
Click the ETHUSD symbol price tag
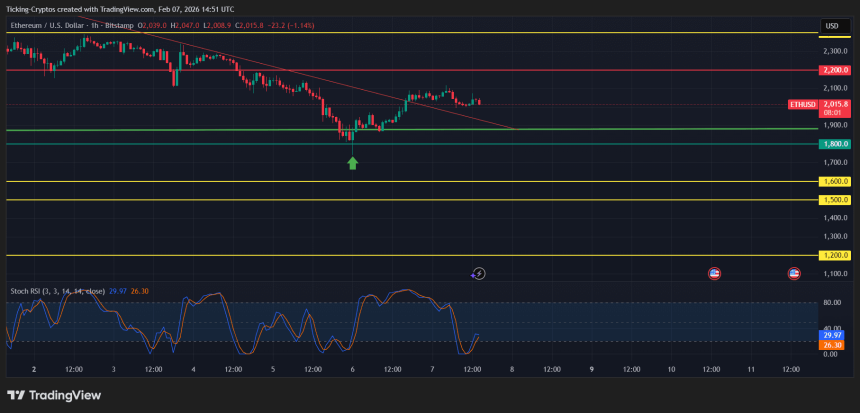click(803, 104)
